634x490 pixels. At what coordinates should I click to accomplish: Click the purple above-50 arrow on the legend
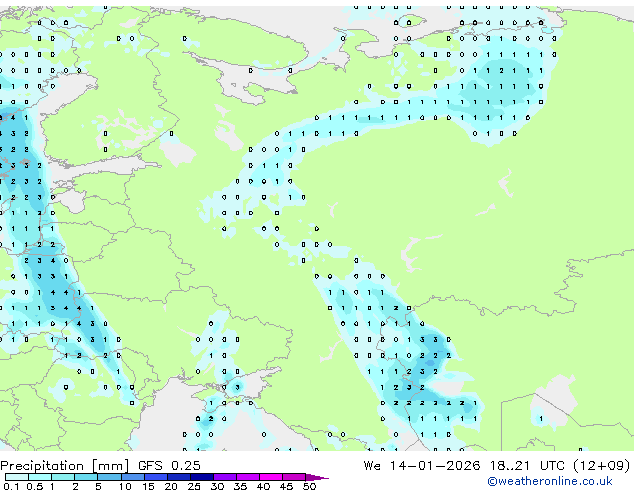(x=317, y=477)
